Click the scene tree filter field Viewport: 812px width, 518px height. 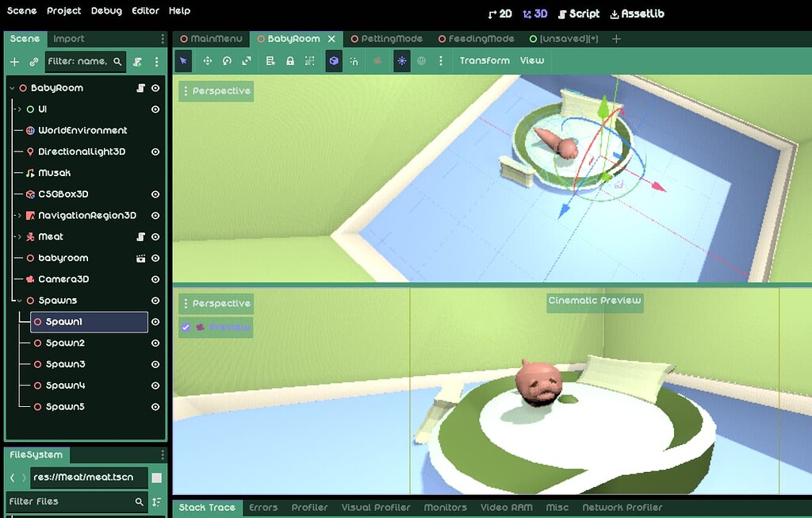click(x=85, y=62)
